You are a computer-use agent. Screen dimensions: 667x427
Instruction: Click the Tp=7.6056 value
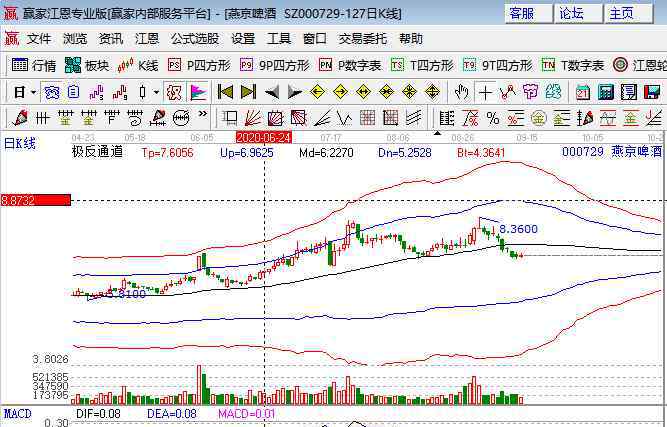click(167, 153)
